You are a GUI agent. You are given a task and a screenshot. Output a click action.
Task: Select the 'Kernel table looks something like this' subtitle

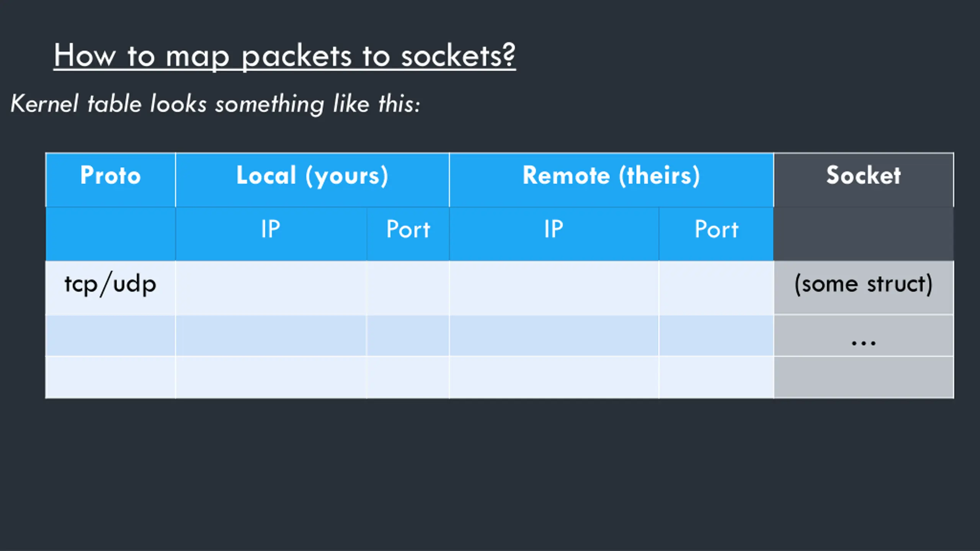click(x=215, y=104)
